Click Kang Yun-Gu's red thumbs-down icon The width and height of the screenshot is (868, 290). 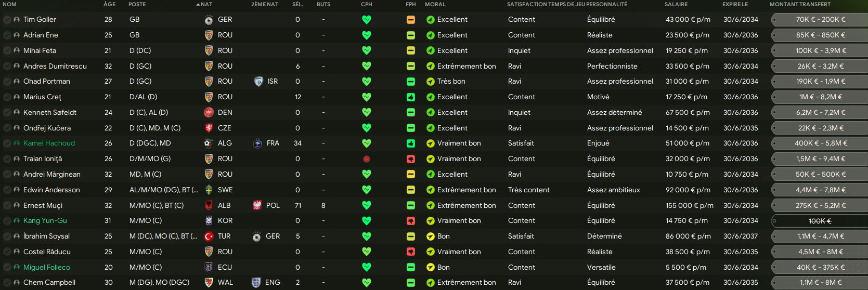[411, 221]
